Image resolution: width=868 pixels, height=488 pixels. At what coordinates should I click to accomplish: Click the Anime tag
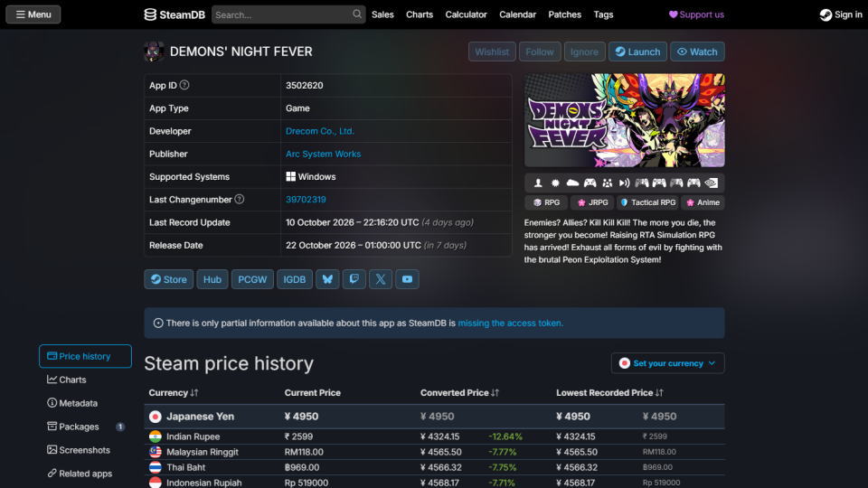click(x=703, y=202)
